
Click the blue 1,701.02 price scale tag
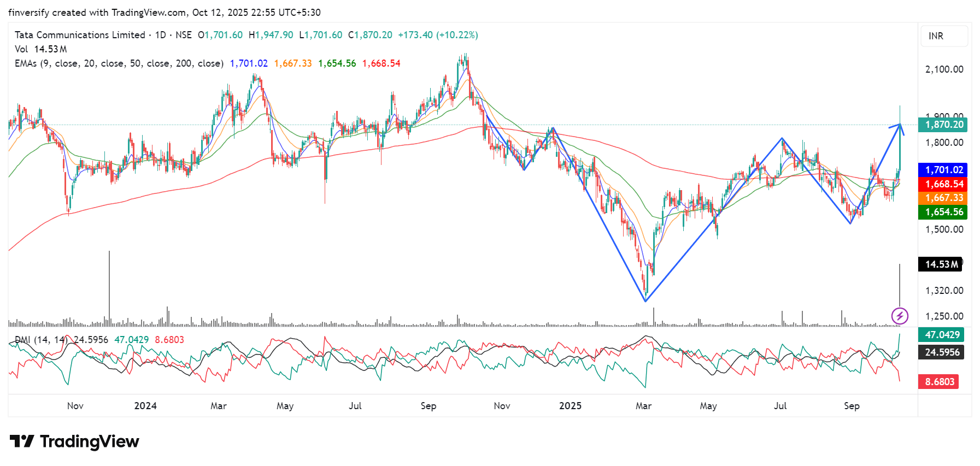(943, 170)
